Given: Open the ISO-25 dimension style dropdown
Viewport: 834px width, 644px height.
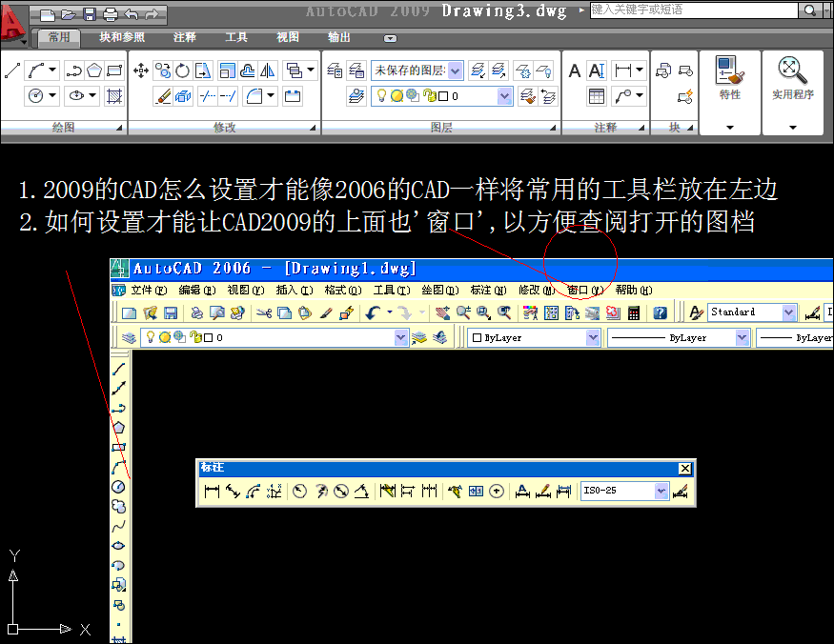Looking at the screenshot, I should point(659,489).
